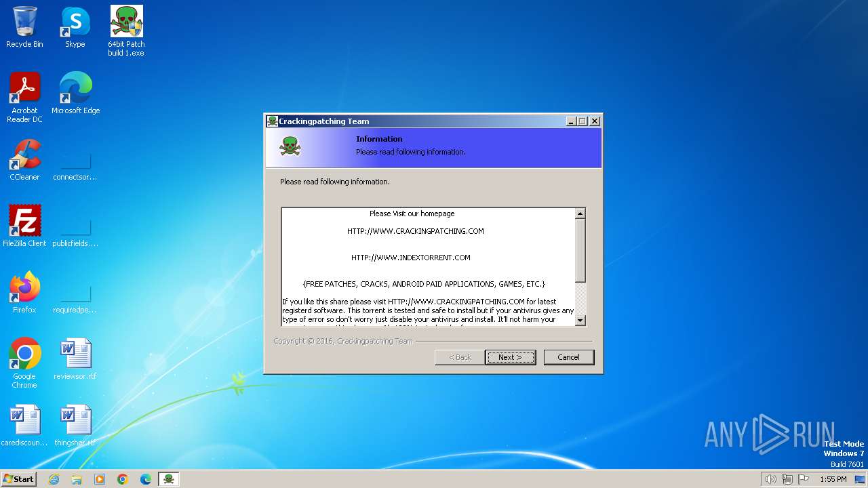Screen dimensions: 868x488
Task: Launch Firefox from the desktop
Action: click(24, 293)
